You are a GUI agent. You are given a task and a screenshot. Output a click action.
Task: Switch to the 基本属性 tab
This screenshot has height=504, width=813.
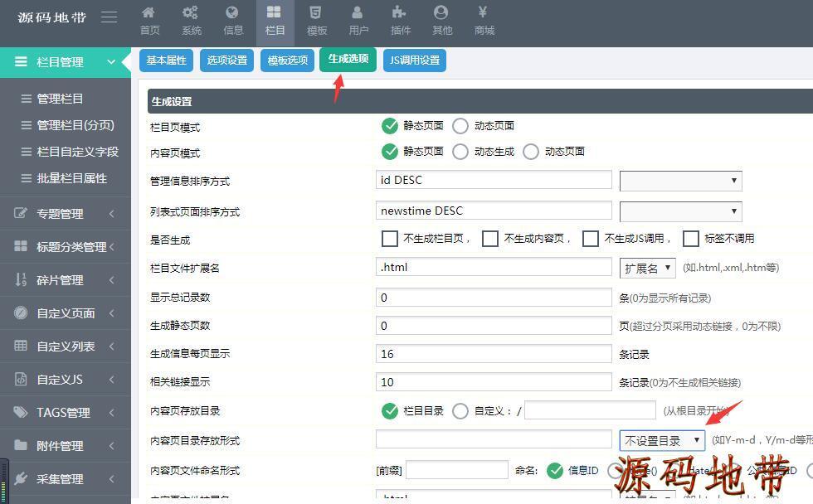coord(167,60)
